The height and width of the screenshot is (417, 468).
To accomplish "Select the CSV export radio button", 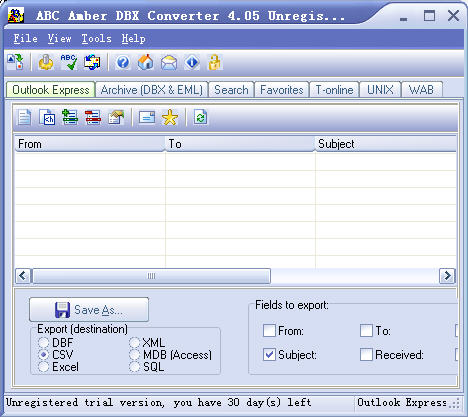I will click(x=43, y=355).
